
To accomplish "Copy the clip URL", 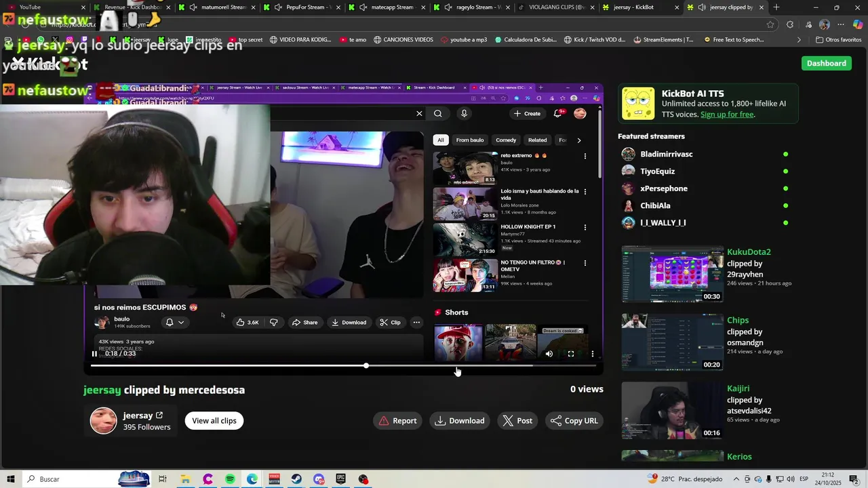I will tap(574, 421).
